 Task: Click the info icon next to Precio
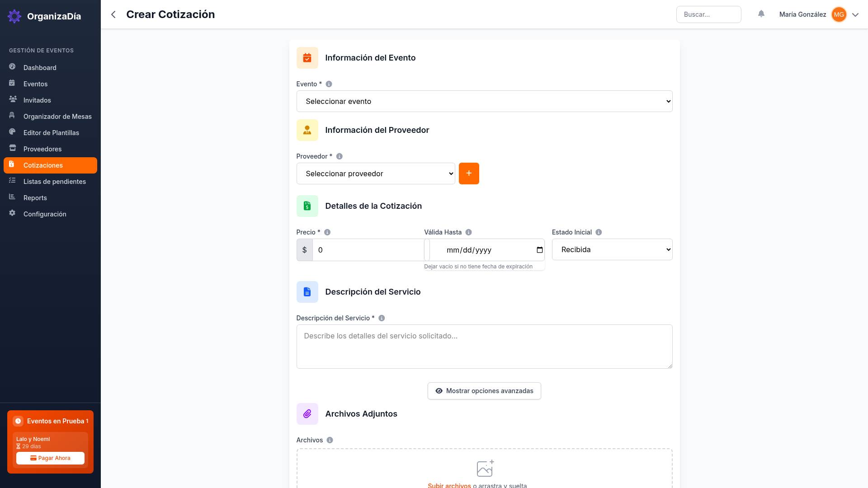(327, 232)
